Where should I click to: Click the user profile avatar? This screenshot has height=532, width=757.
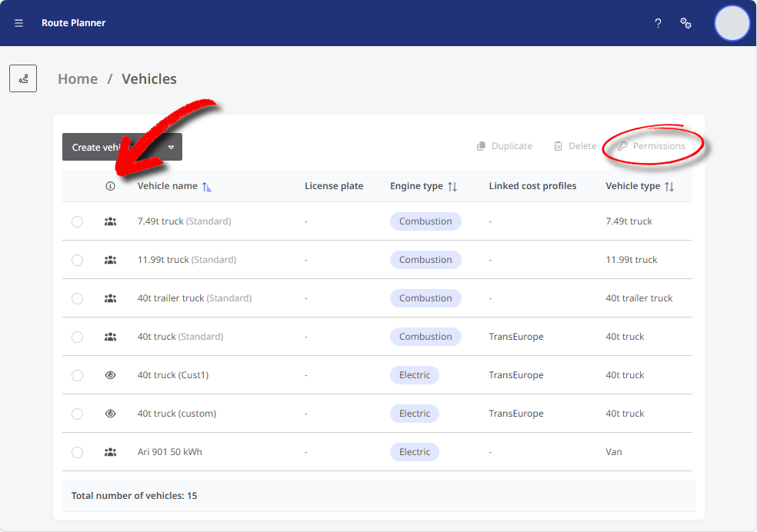pyautogui.click(x=732, y=23)
